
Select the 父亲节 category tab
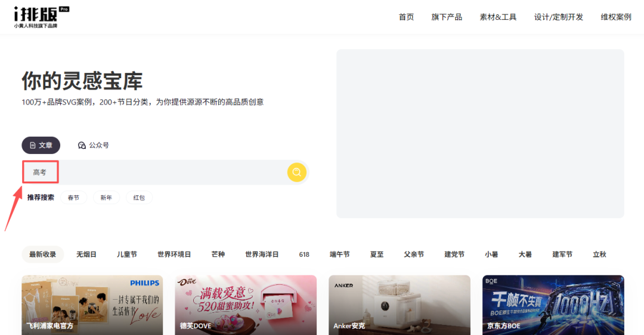click(414, 254)
